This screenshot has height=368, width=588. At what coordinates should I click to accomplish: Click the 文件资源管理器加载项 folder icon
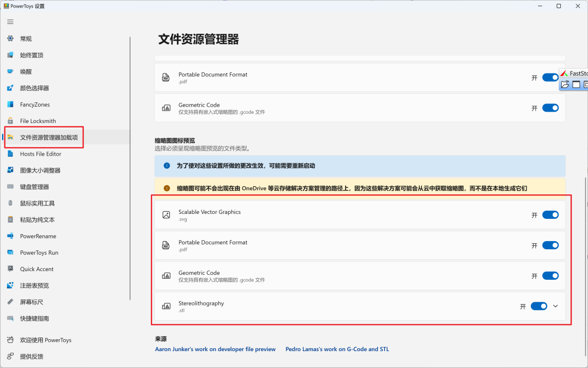[10, 137]
